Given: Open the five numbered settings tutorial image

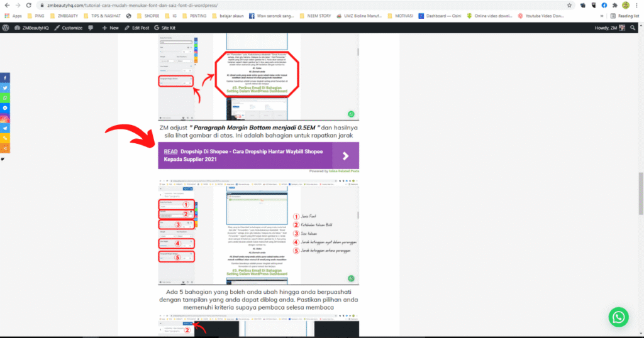Looking at the screenshot, I should coord(258,232).
